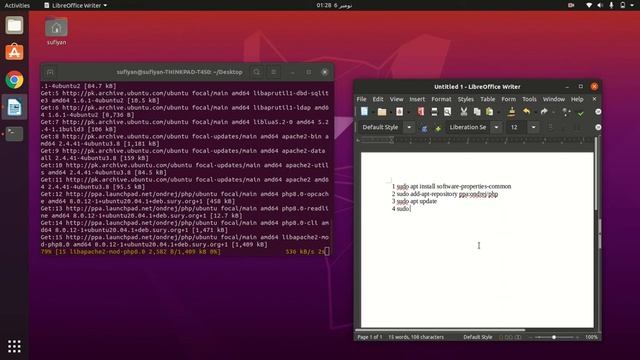Viewport: 640px width, 360px height.
Task: Open the paragraph style dropdown arrow
Action: tap(409, 127)
